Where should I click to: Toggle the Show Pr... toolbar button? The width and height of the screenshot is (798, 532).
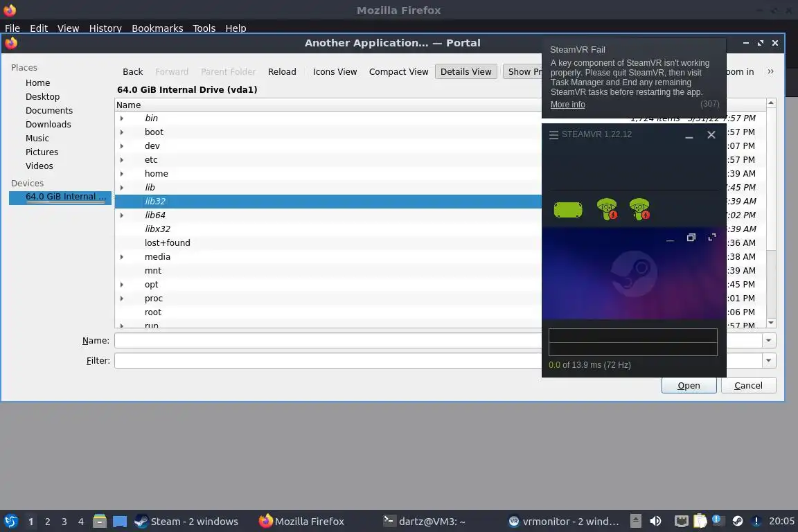pyautogui.click(x=523, y=72)
